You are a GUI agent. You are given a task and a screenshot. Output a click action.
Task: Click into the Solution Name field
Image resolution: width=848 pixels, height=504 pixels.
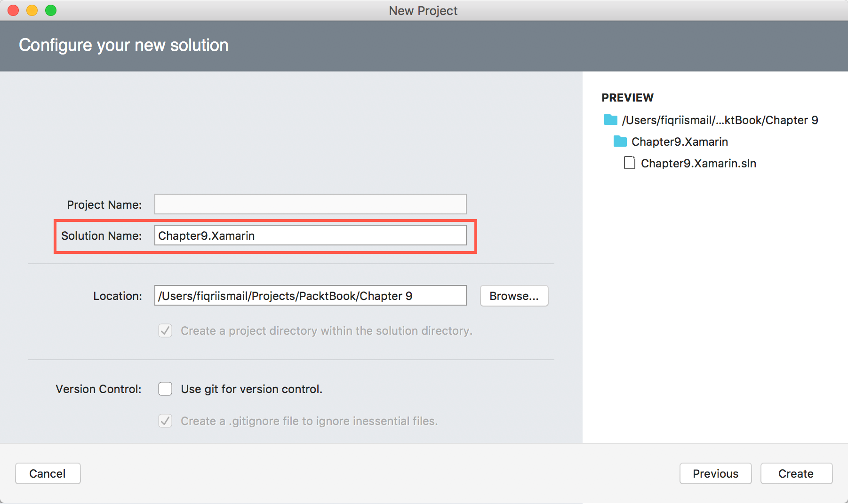(x=310, y=236)
